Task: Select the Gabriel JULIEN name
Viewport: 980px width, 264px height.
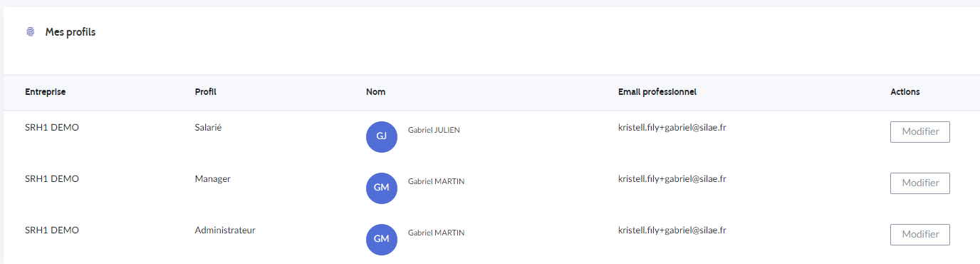Action: (434, 130)
